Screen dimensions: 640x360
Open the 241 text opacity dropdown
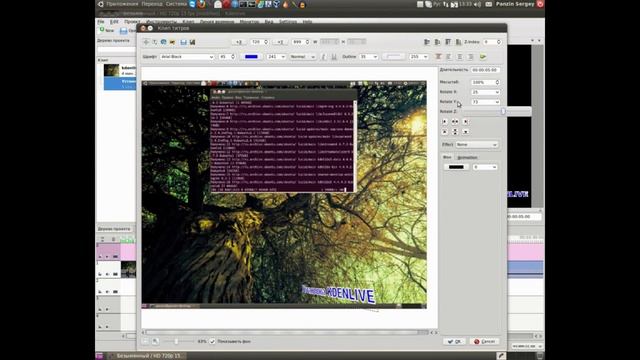pyautogui.click(x=276, y=57)
